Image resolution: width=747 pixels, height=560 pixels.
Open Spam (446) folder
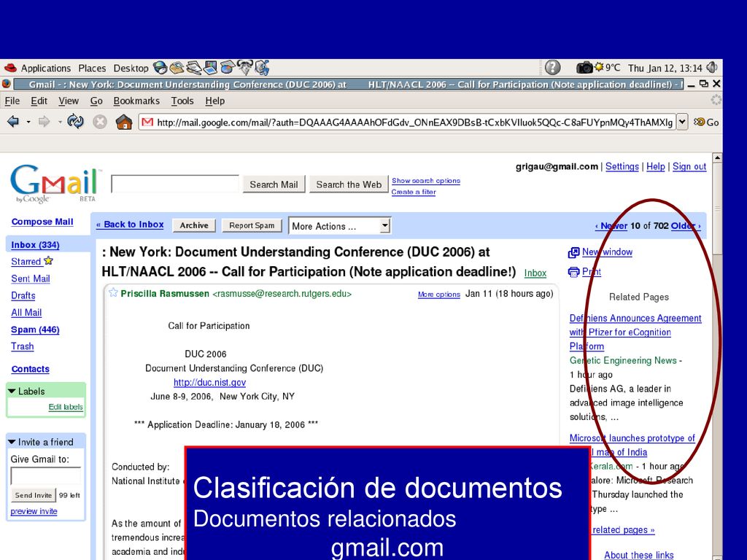35,330
